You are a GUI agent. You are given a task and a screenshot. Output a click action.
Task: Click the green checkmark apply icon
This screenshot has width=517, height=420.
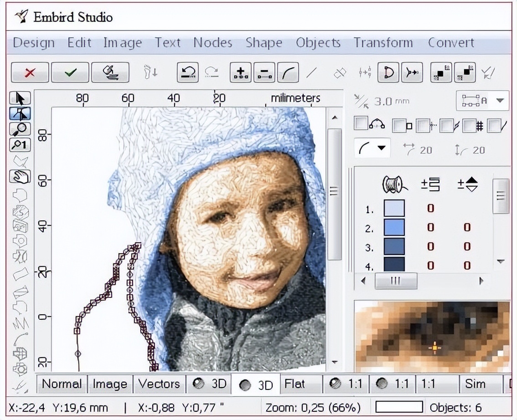pyautogui.click(x=70, y=72)
